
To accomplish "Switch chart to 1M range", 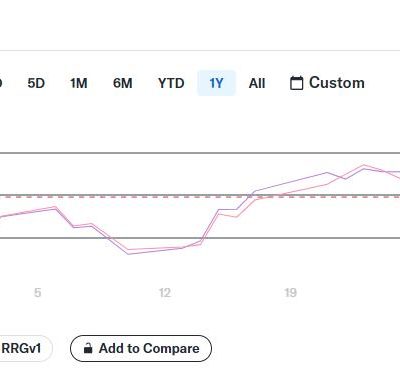I will pos(79,83).
